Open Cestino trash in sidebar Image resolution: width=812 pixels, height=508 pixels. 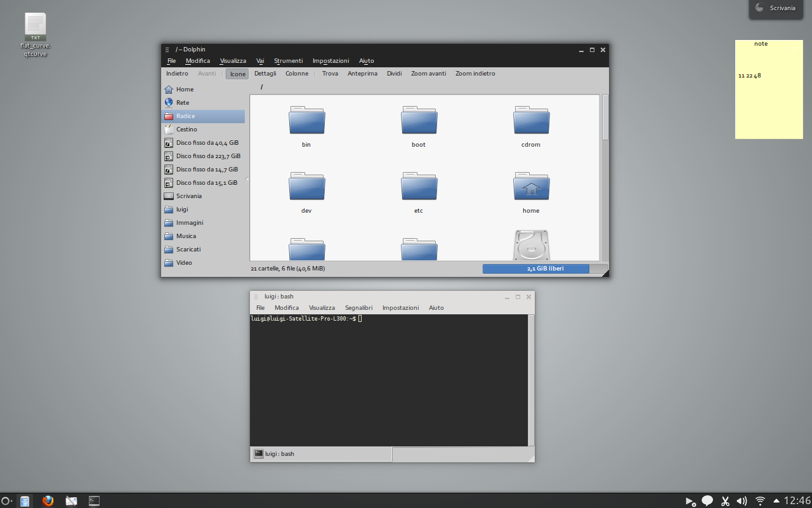point(203,130)
